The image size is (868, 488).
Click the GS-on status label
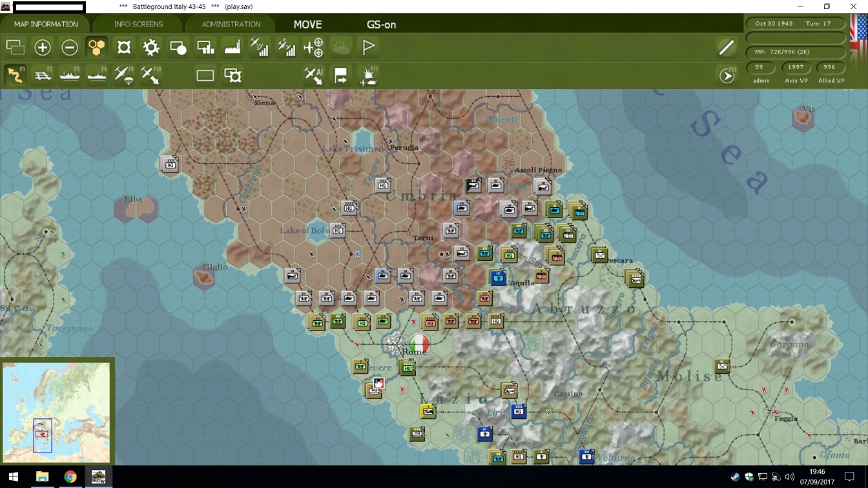pyautogui.click(x=381, y=25)
